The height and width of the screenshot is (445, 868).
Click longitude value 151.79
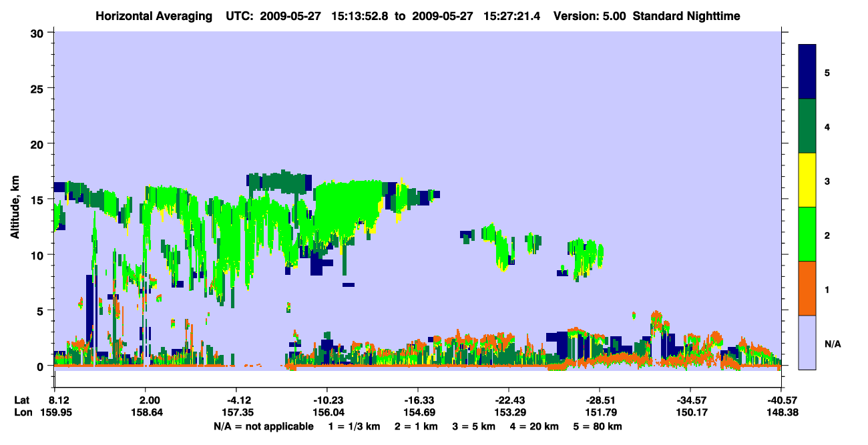[x=600, y=413]
